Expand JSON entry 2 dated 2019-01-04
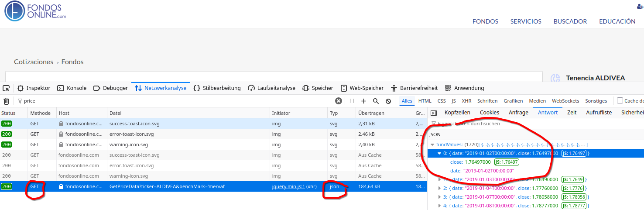 point(439,188)
